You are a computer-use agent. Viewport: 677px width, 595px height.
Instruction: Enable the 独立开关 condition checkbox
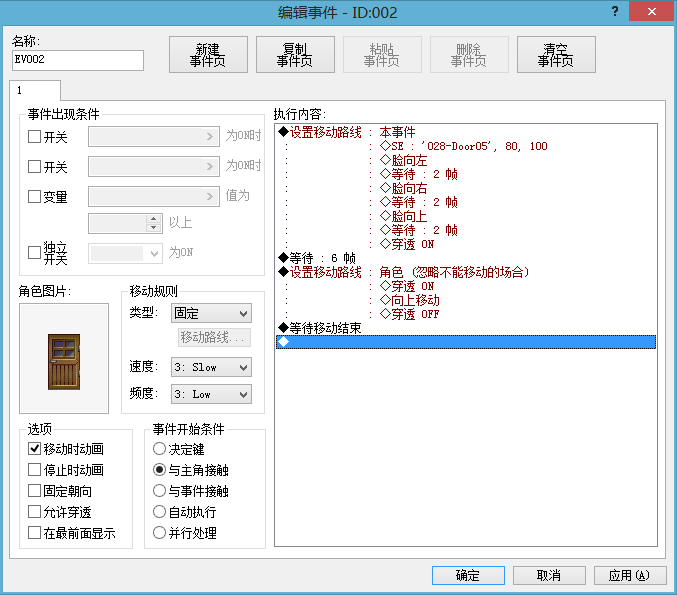tap(34, 252)
